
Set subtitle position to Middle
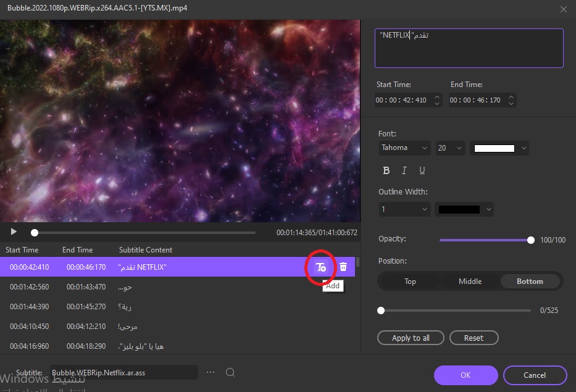[x=470, y=281]
